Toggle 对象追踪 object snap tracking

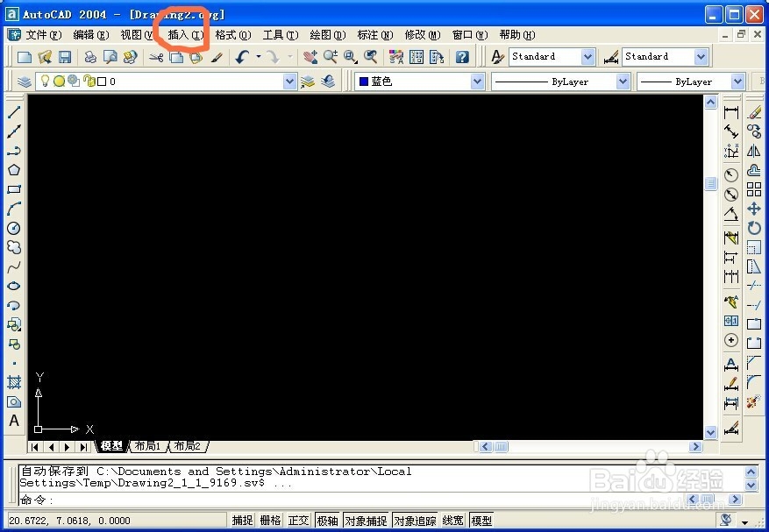pyautogui.click(x=415, y=521)
